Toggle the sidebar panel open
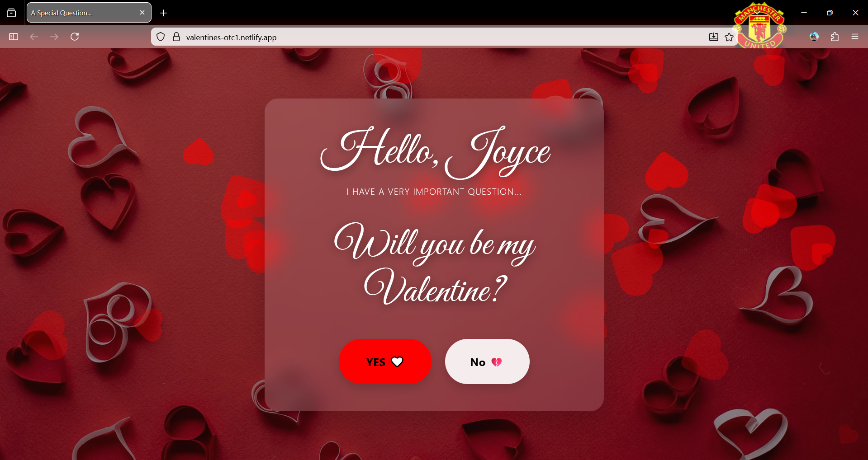 (14, 37)
